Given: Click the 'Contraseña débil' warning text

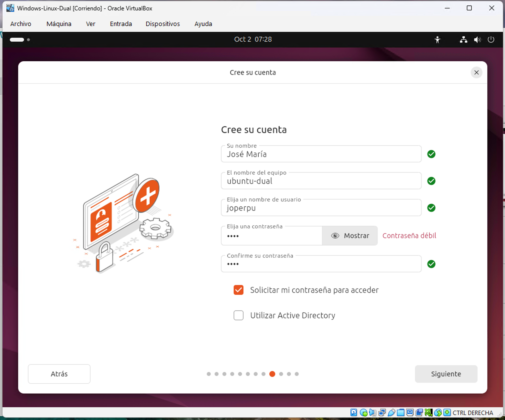Looking at the screenshot, I should click(409, 236).
